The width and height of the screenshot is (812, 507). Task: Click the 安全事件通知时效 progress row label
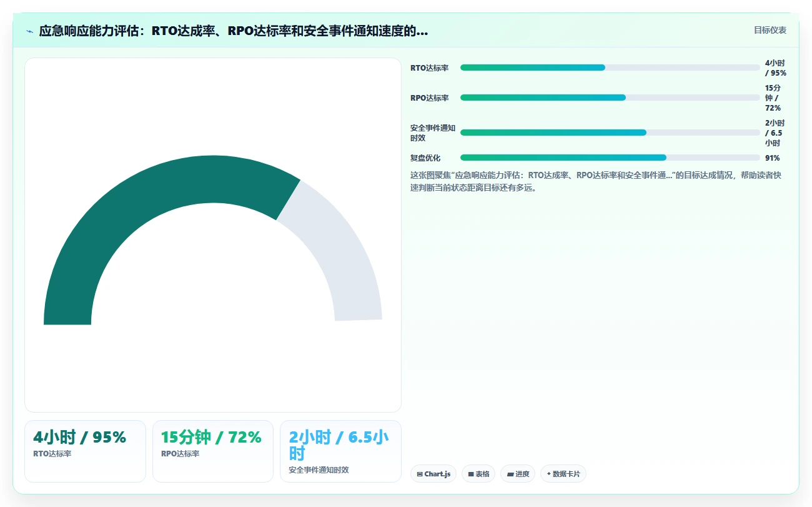coord(433,133)
